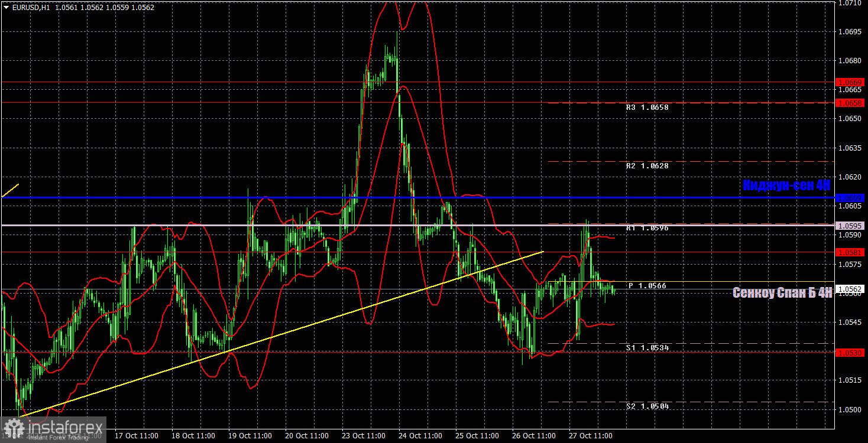Click the 1.0650 price scale value
868x443 pixels.
[x=851, y=119]
